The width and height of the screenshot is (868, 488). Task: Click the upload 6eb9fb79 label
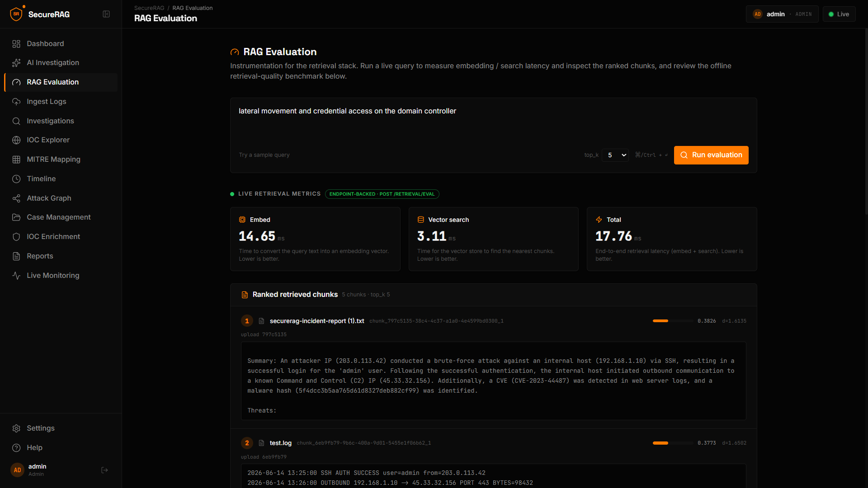(x=264, y=457)
